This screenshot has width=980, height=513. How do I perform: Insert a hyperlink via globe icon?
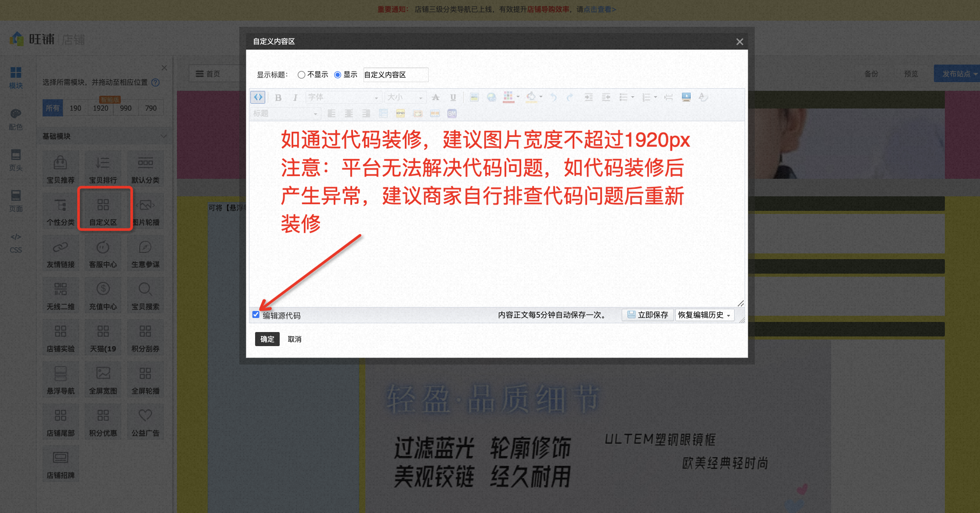(491, 97)
